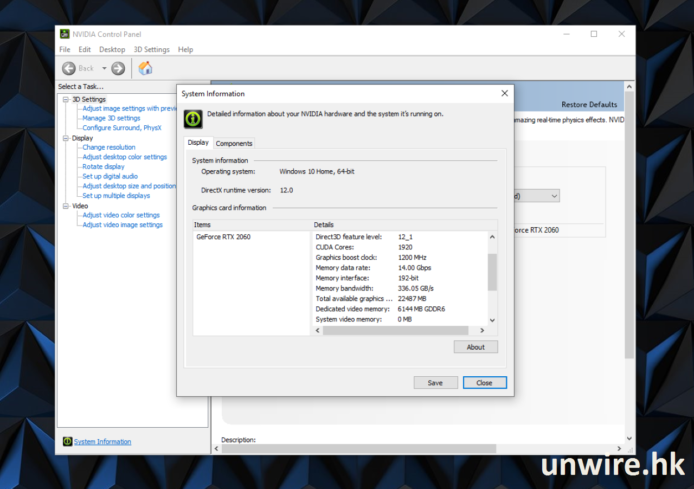Click the System Information icon at bottom left

(x=67, y=441)
